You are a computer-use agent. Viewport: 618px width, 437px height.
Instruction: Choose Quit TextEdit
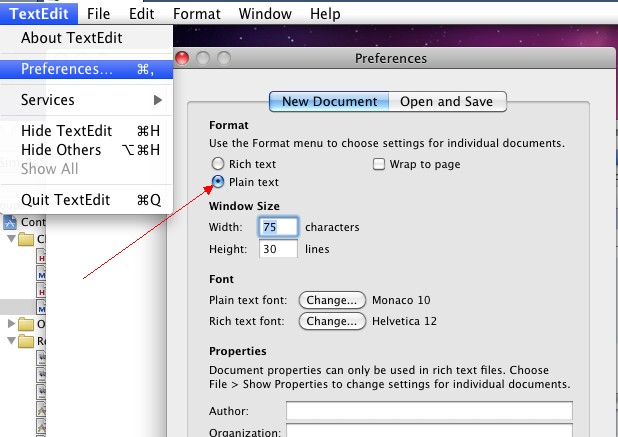(x=86, y=200)
